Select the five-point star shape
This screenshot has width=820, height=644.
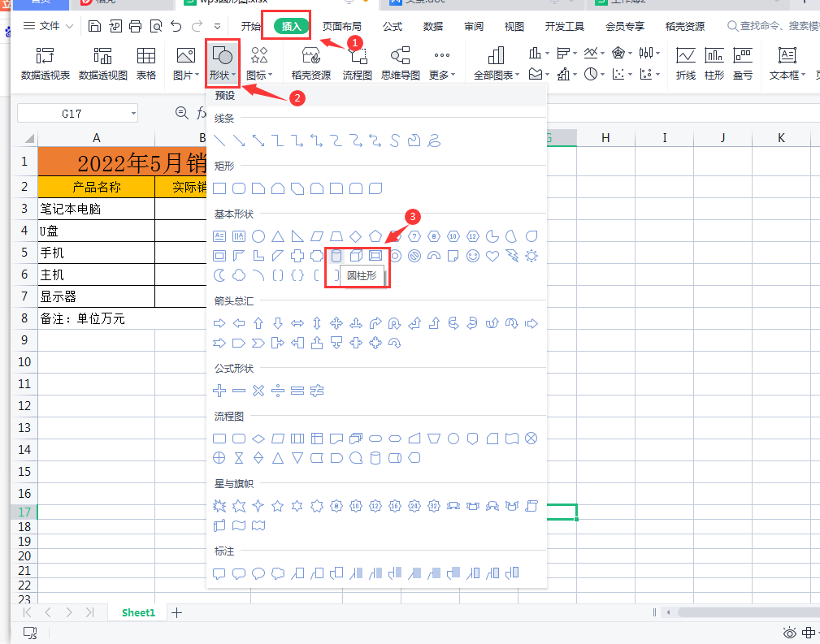[278, 506]
